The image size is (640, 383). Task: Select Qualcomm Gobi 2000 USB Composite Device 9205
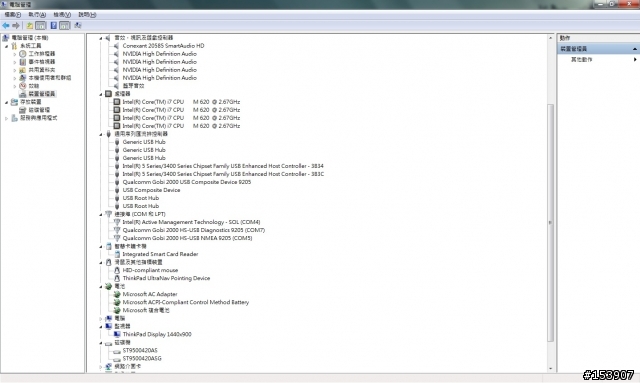pyautogui.click(x=187, y=182)
